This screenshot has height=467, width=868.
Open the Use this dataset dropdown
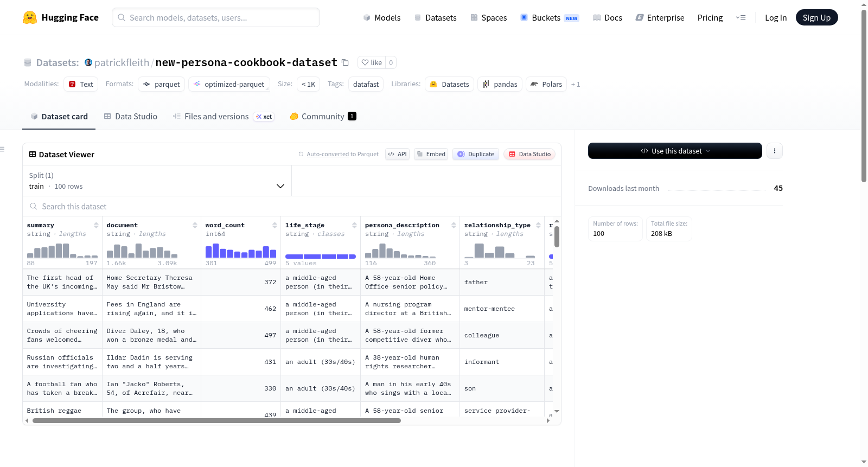(x=675, y=151)
